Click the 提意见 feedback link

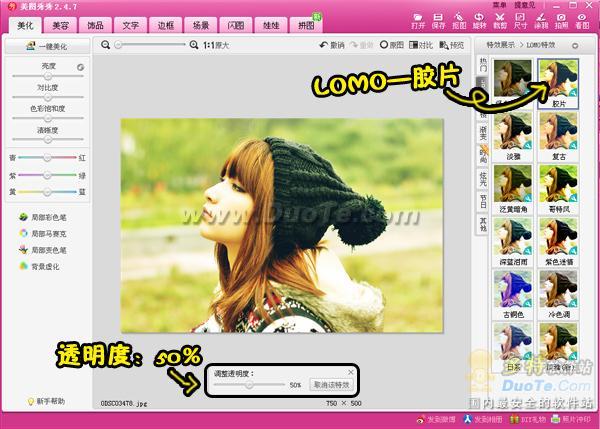click(524, 5)
